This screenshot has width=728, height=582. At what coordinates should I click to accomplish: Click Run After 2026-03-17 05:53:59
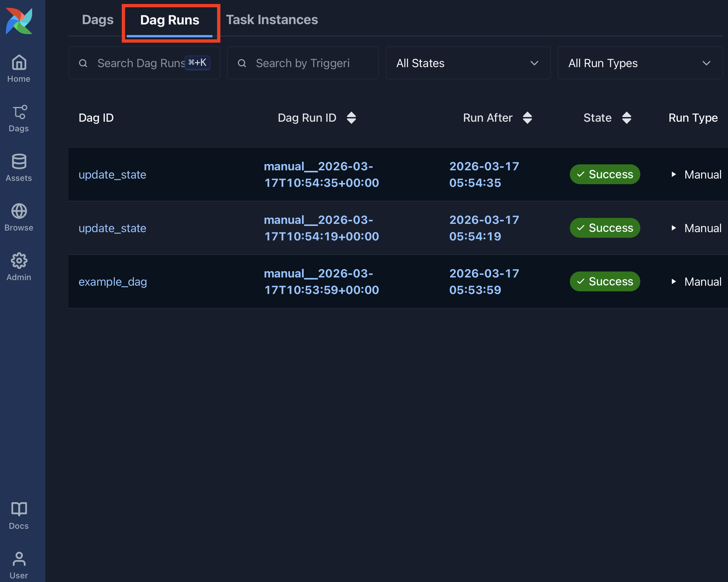484,281
